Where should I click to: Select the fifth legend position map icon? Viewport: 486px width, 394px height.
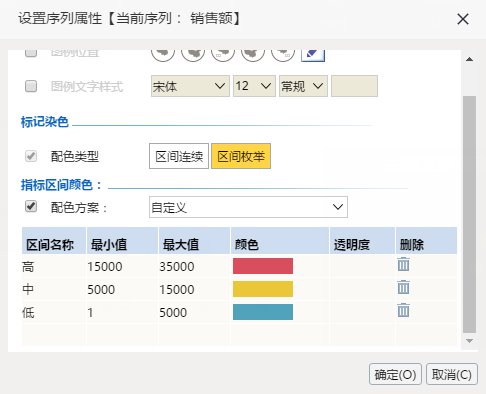pos(283,55)
